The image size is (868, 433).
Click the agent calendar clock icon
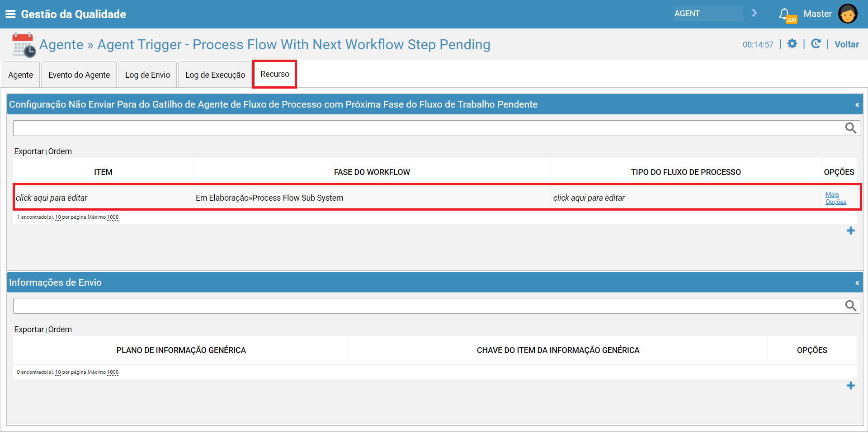point(24,45)
